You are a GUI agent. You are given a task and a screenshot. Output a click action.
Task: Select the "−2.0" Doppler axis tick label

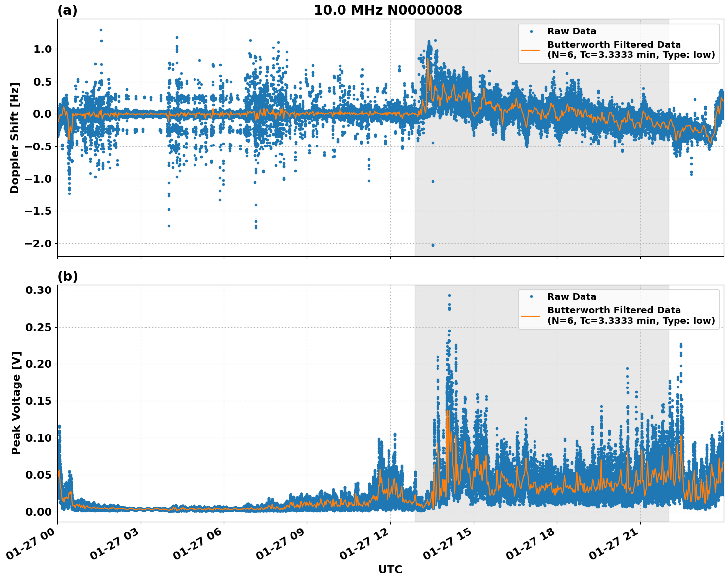tap(39, 243)
